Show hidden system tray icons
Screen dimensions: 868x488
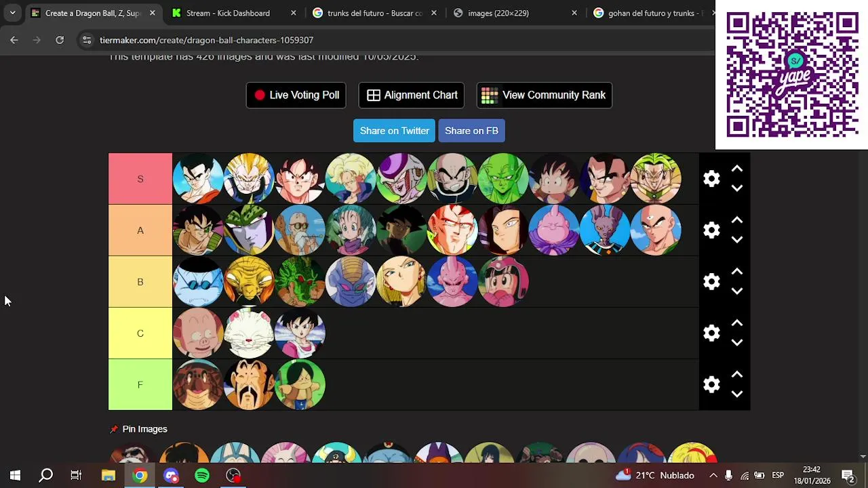pos(713,476)
